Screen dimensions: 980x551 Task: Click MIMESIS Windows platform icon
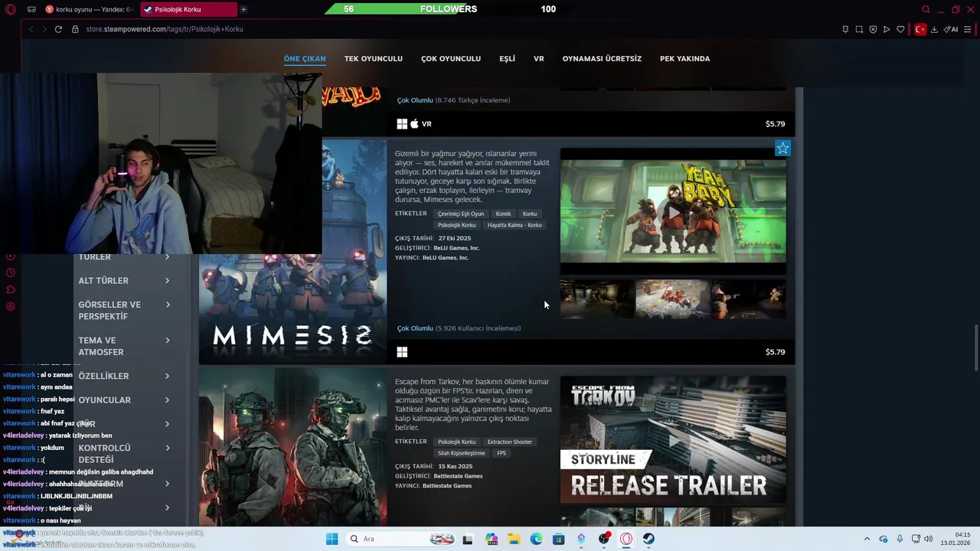pyautogui.click(x=402, y=352)
